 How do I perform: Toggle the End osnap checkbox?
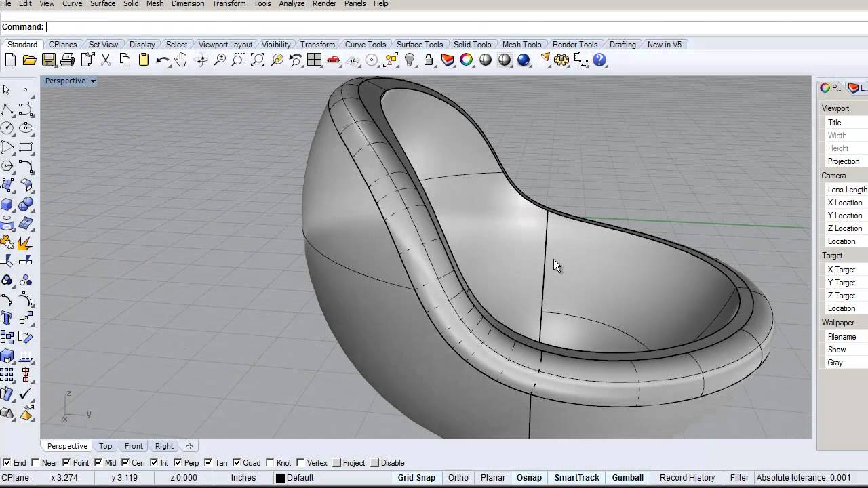click(7, 463)
